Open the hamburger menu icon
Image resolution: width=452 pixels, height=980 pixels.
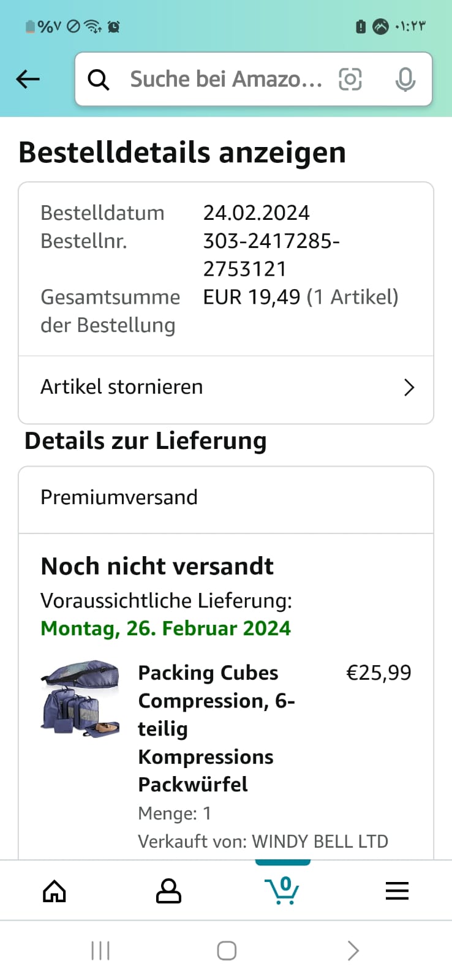coord(397,891)
